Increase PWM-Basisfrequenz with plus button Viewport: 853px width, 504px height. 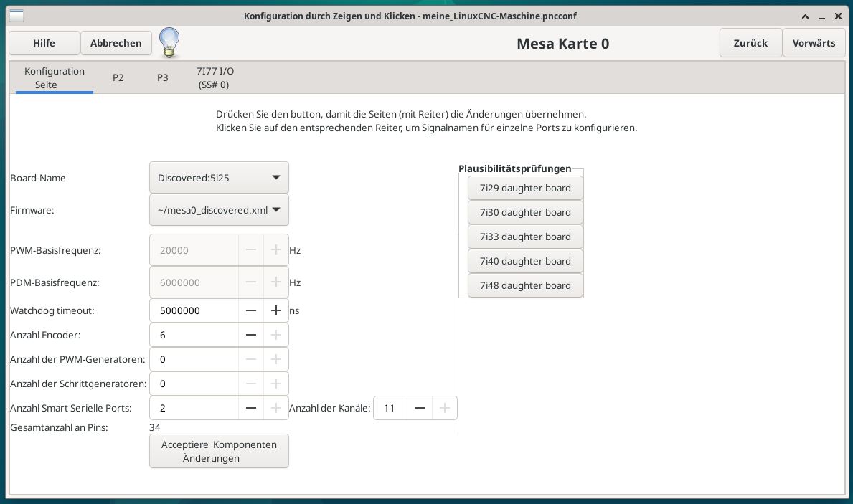275,250
